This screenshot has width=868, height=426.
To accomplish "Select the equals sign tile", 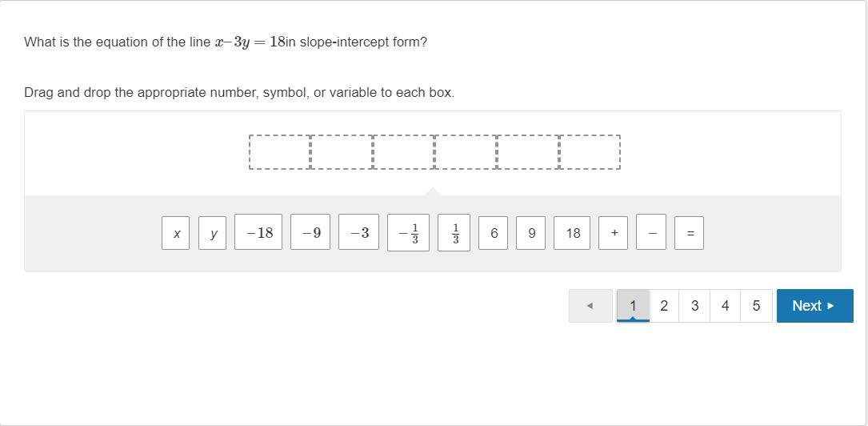I will point(690,233).
